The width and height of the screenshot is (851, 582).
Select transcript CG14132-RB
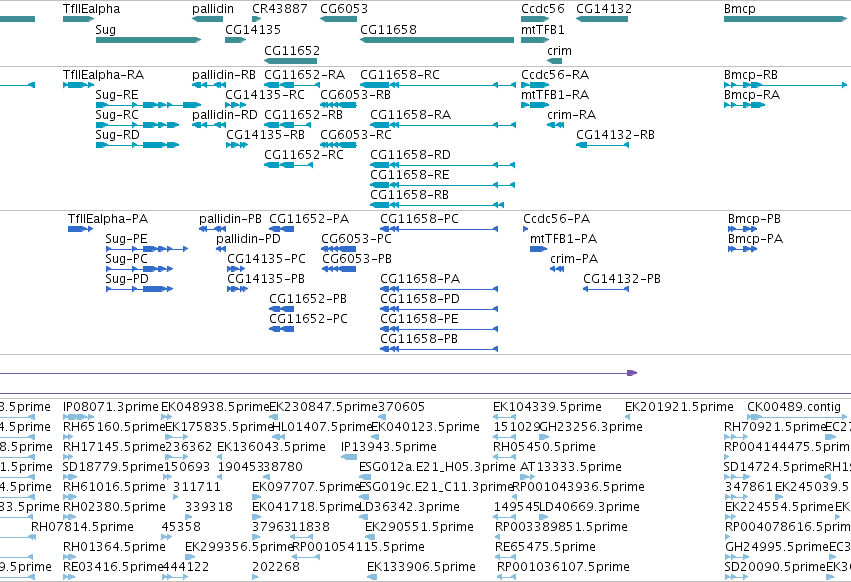602,145
